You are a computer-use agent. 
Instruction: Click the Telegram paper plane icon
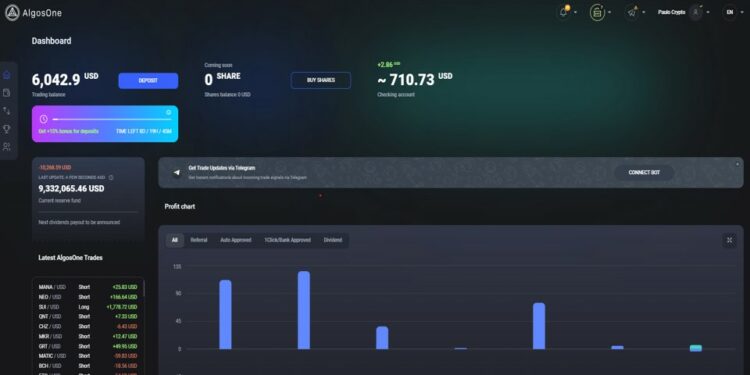pyautogui.click(x=177, y=172)
